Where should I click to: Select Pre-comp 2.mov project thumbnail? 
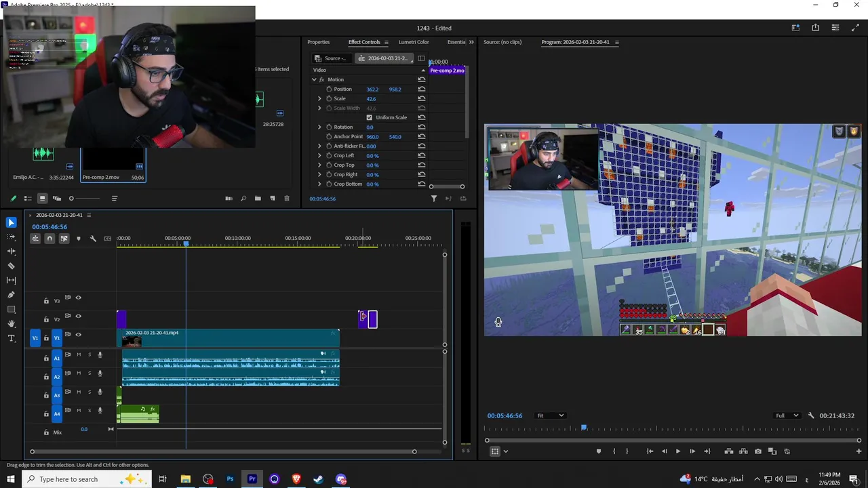[113, 159]
